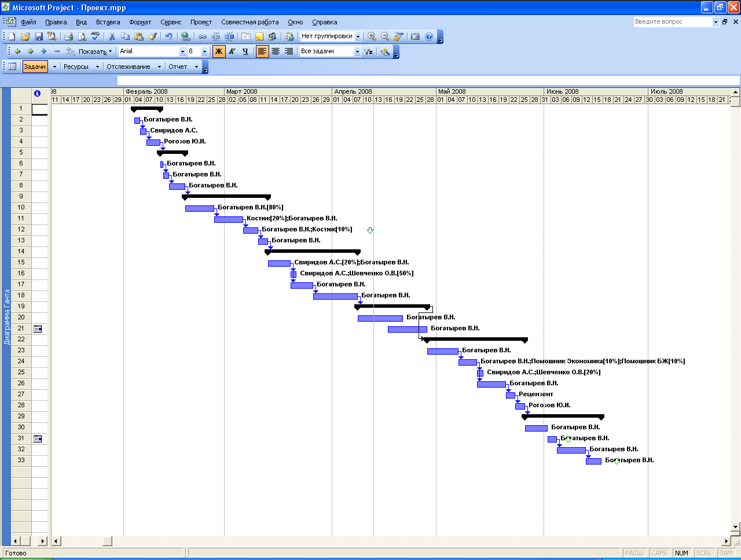
Task: Open the 'Сервис' menu
Action: point(171,22)
